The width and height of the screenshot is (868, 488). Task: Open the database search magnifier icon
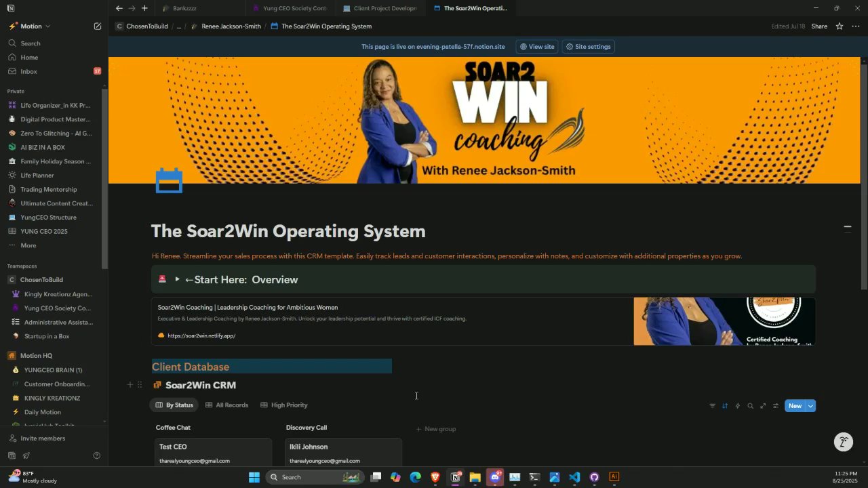750,406
